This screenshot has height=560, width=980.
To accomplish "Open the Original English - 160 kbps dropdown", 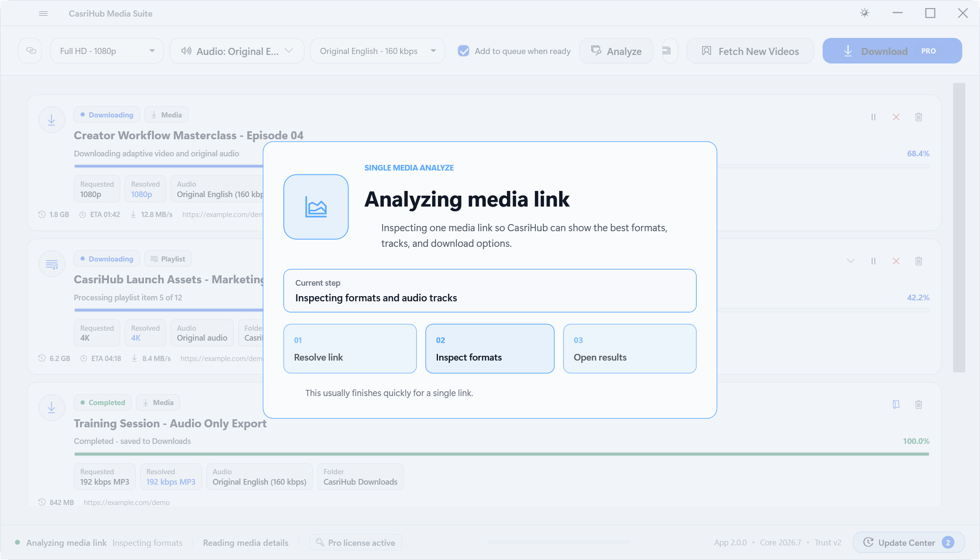I will pos(377,51).
